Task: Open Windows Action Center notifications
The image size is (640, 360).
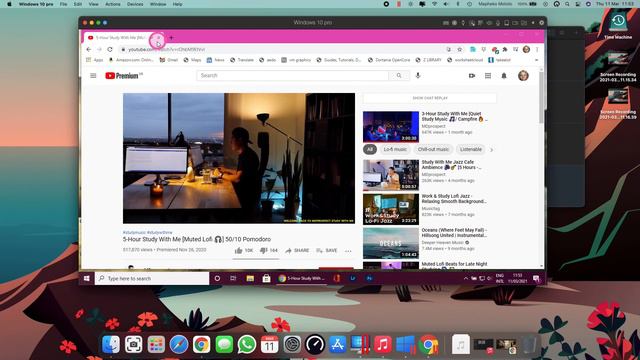Action: coord(536,278)
